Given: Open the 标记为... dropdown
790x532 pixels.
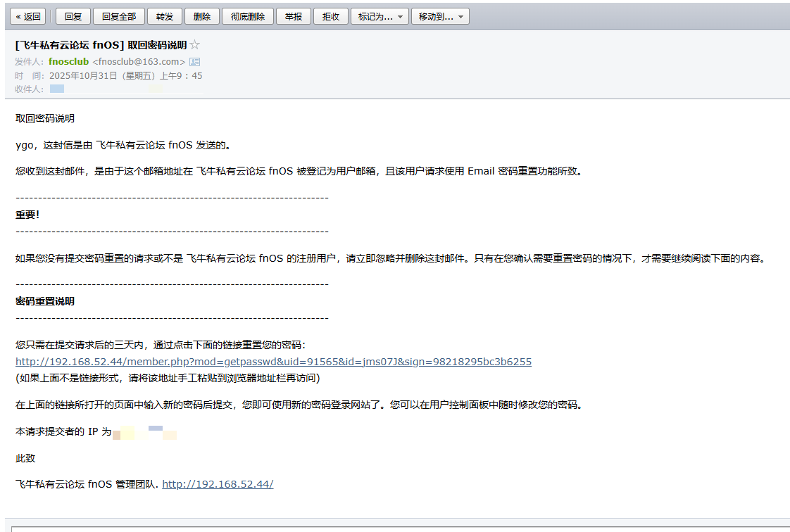Looking at the screenshot, I should point(380,17).
